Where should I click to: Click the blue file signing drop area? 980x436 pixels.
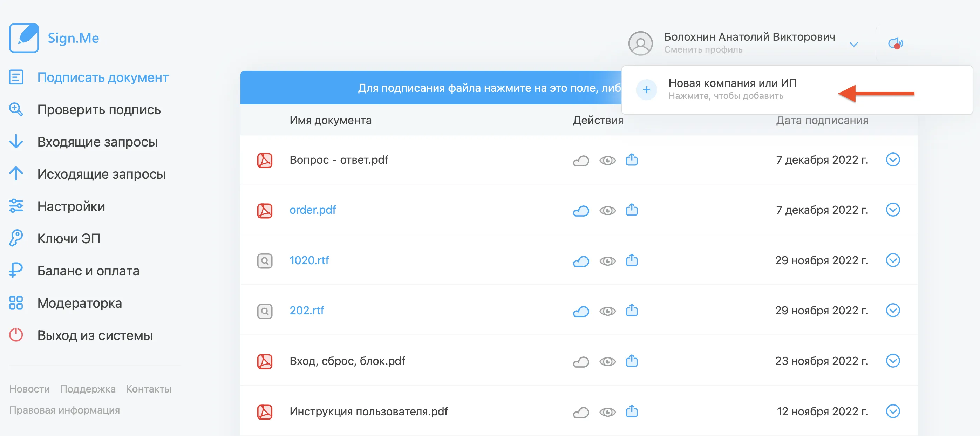[431, 88]
